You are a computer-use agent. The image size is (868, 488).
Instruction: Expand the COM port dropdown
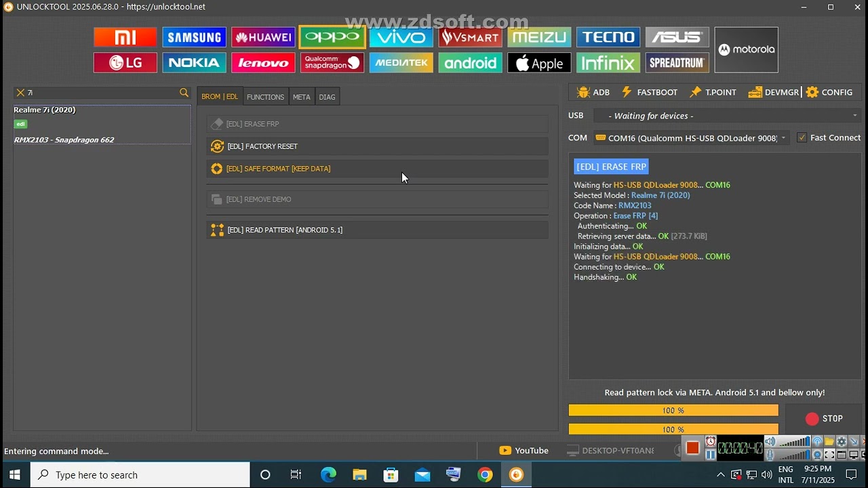point(783,138)
